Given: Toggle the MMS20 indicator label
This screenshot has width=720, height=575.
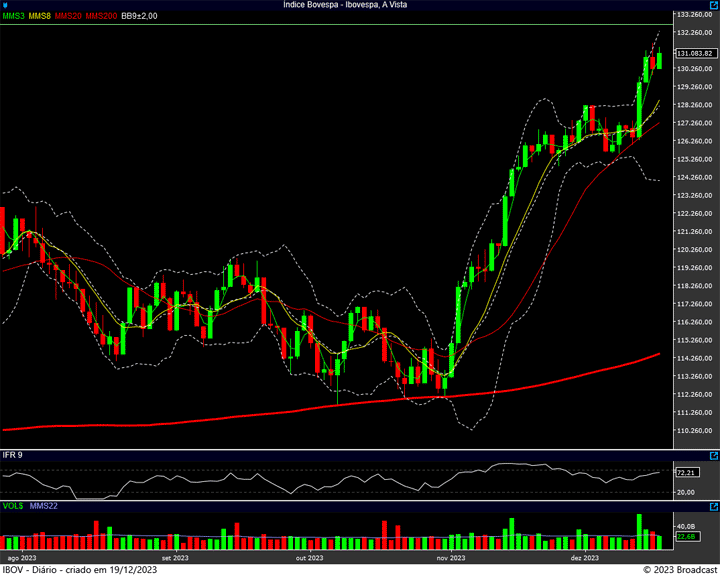Looking at the screenshot, I should pyautogui.click(x=69, y=16).
